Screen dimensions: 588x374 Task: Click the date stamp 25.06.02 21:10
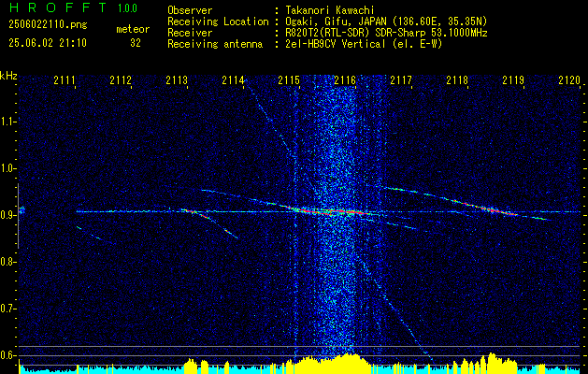click(48, 43)
